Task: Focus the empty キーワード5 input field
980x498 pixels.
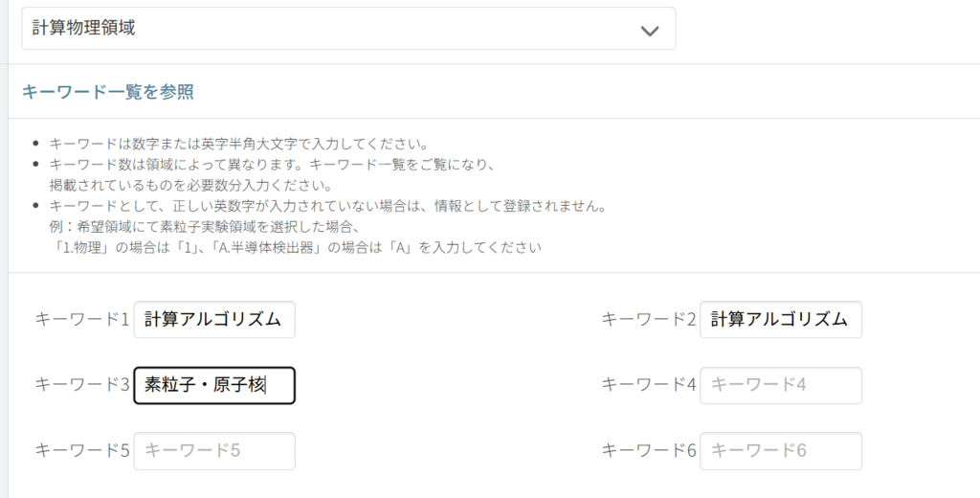Action: tap(214, 451)
